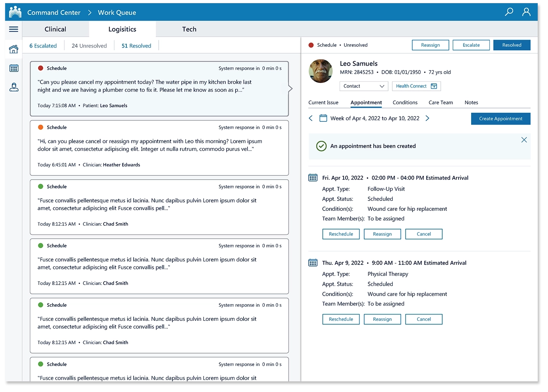Viewport: 548px width, 392px height.
Task: Dismiss the appointment created notification
Action: coord(524,140)
